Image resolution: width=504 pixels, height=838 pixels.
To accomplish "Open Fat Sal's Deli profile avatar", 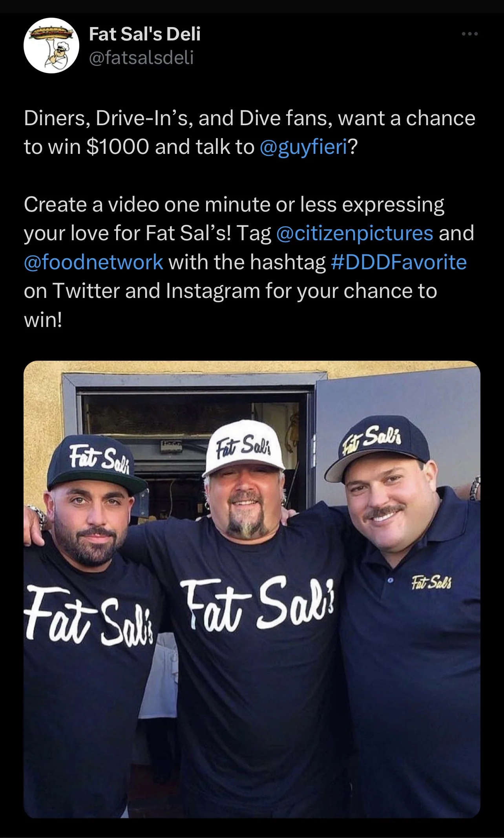I will click(x=51, y=45).
